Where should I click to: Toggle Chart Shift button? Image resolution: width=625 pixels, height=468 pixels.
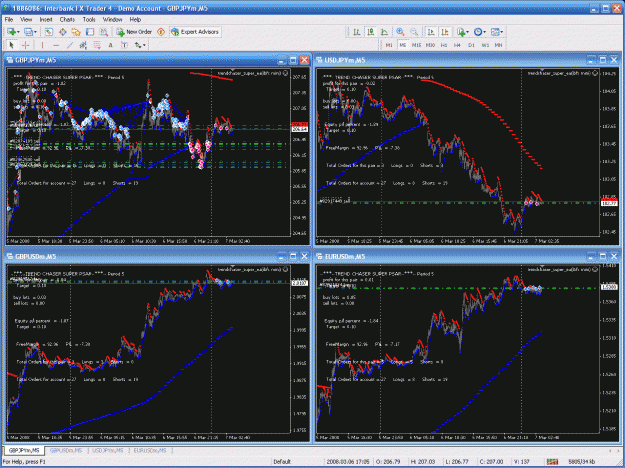point(445,32)
